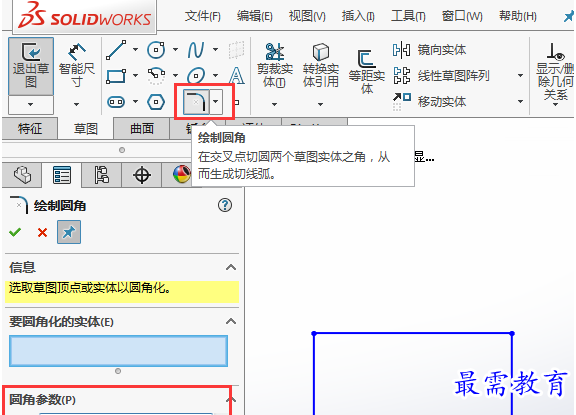This screenshot has height=415, width=576.
Task: Select the Circle sketch tool
Action: [x=156, y=50]
